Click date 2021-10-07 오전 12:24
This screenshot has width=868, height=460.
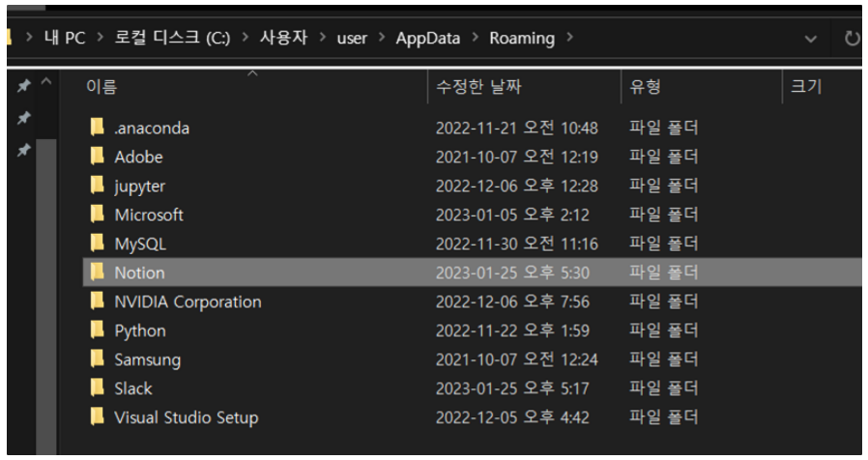[x=516, y=359]
